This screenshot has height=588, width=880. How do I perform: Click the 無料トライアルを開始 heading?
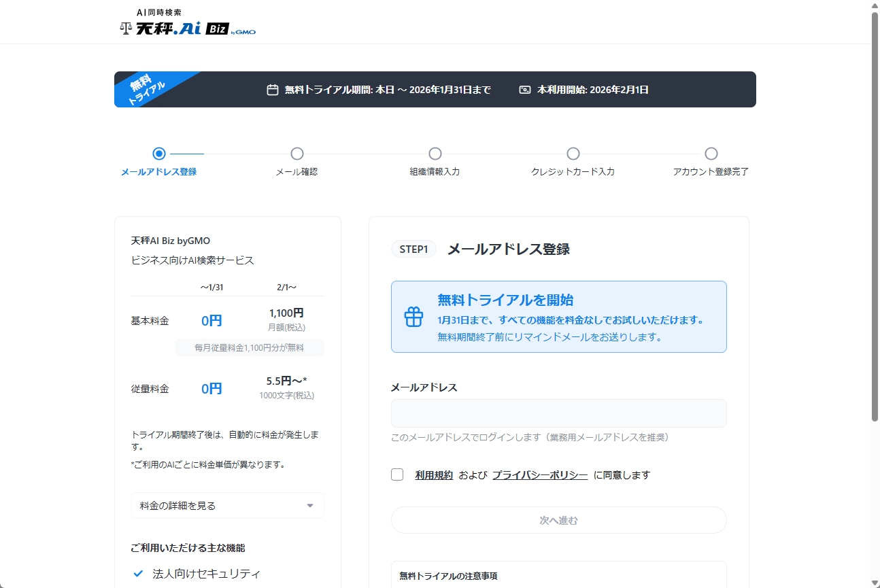click(x=505, y=300)
